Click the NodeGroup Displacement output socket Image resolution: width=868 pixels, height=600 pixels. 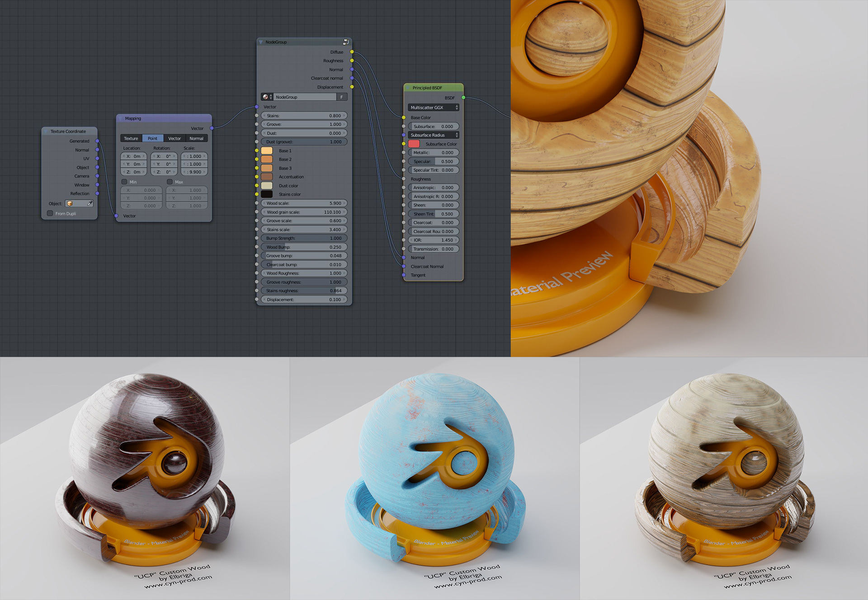pos(352,87)
